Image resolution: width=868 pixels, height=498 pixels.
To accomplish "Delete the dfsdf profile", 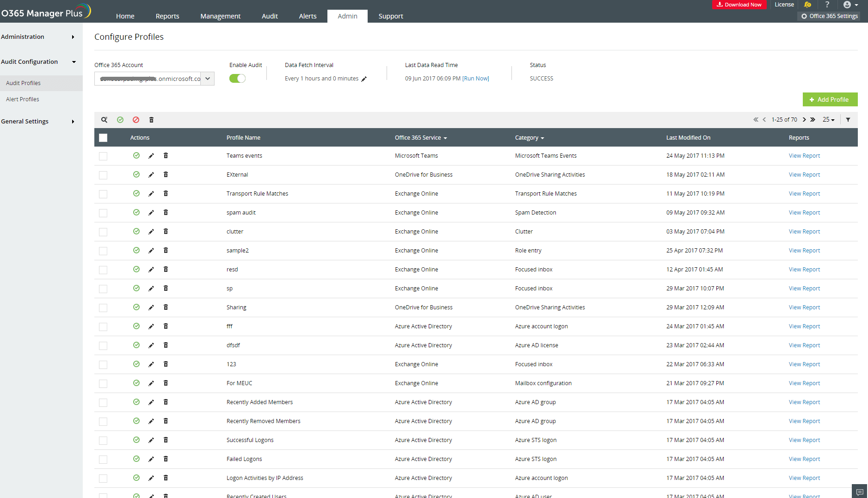I will tap(166, 345).
